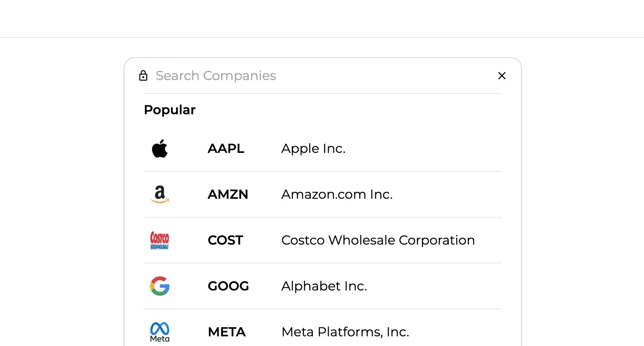The width and height of the screenshot is (644, 346).
Task: Choose Alphabet Inc. company name
Action: point(324,286)
